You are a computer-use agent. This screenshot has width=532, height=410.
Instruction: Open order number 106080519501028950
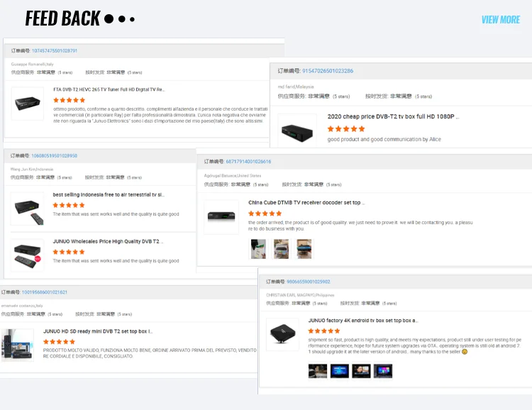point(55,156)
